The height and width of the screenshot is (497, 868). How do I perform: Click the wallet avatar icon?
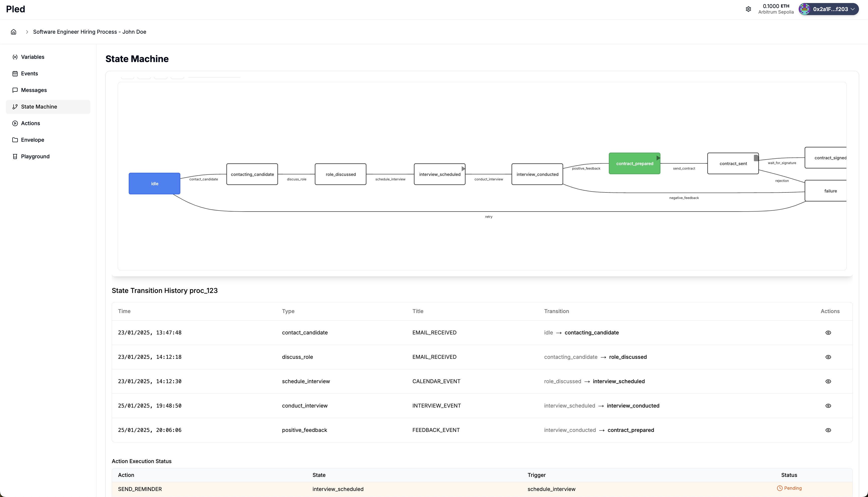click(x=804, y=9)
